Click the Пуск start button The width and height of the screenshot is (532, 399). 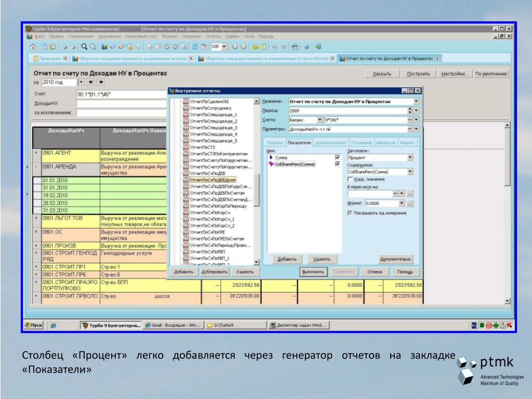(x=34, y=325)
